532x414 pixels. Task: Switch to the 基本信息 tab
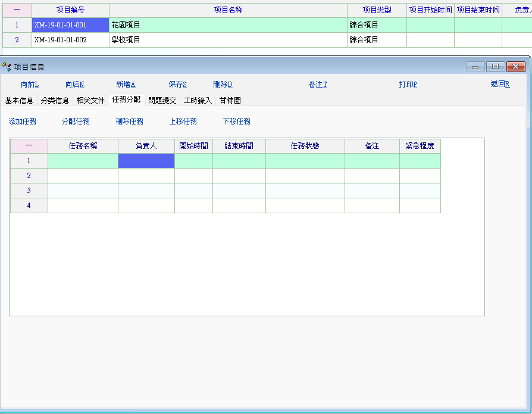pyautogui.click(x=19, y=101)
